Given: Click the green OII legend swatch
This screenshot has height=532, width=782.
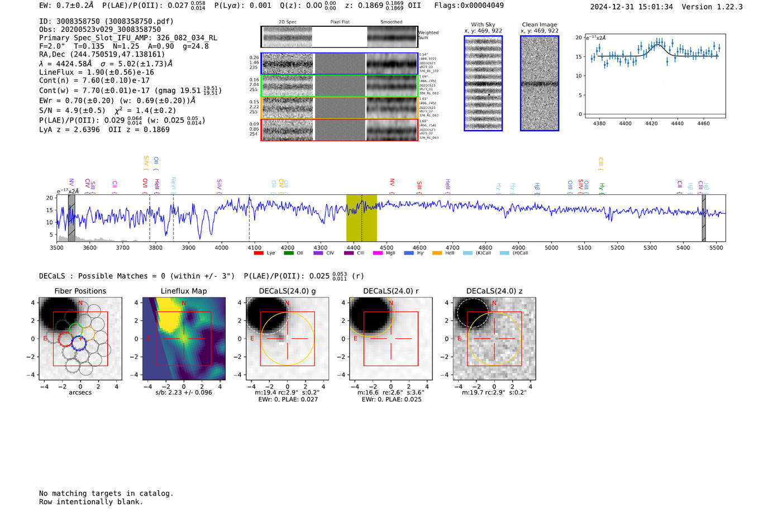Looking at the screenshot, I should point(288,253).
